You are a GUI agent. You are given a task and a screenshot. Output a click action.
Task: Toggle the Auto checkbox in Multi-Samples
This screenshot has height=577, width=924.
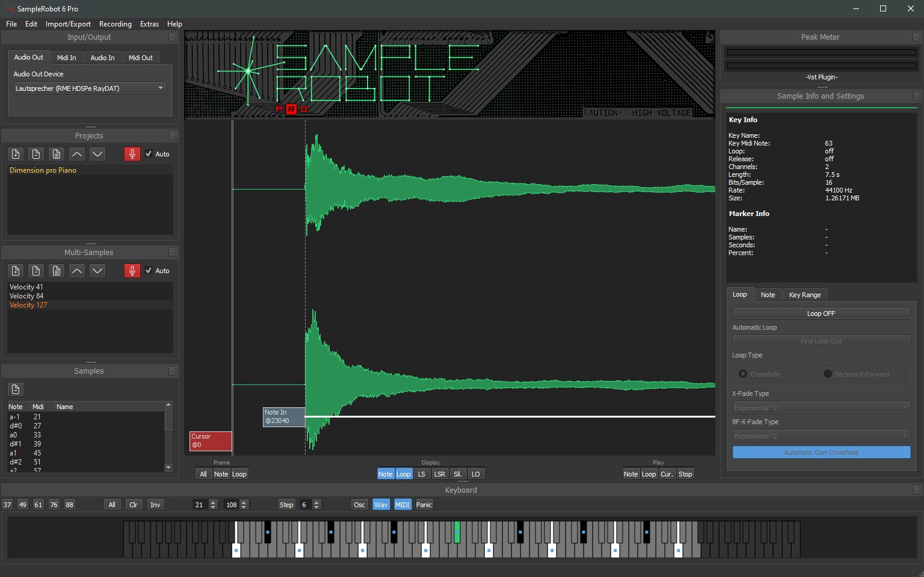[x=149, y=271]
